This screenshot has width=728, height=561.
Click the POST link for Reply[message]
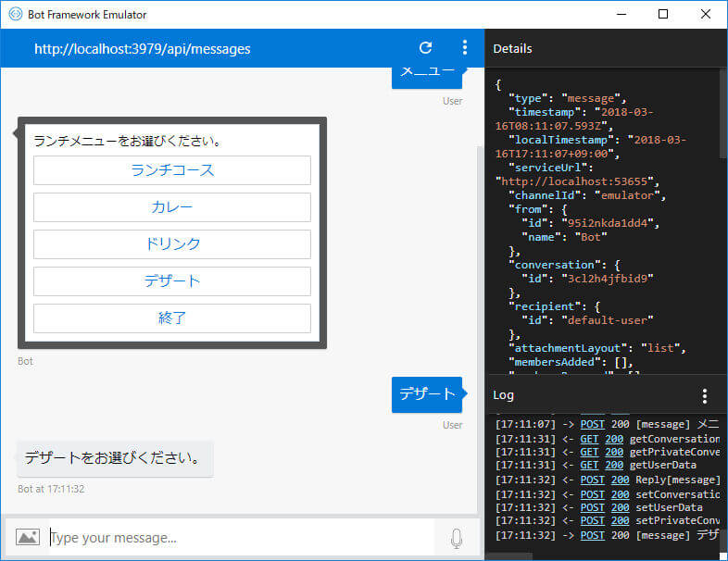(593, 480)
